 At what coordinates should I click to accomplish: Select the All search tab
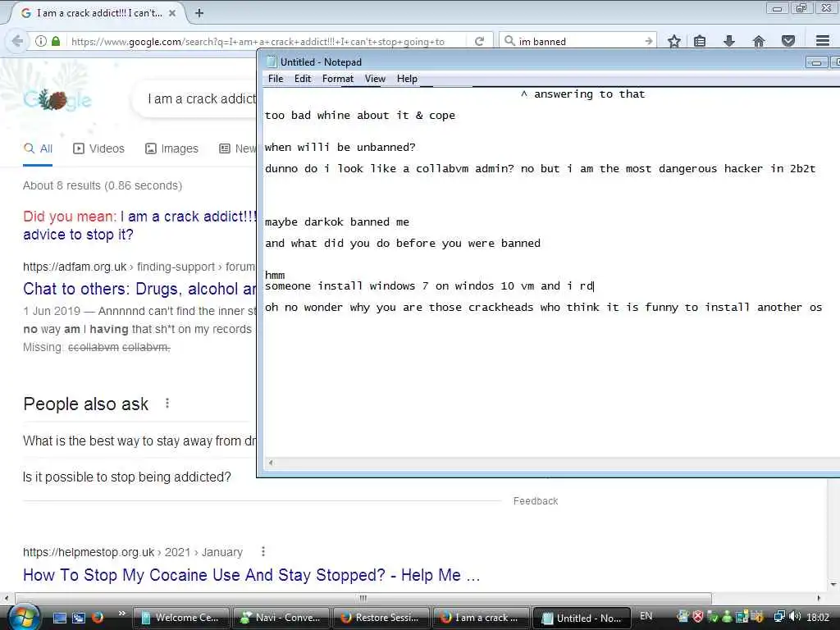(38, 149)
